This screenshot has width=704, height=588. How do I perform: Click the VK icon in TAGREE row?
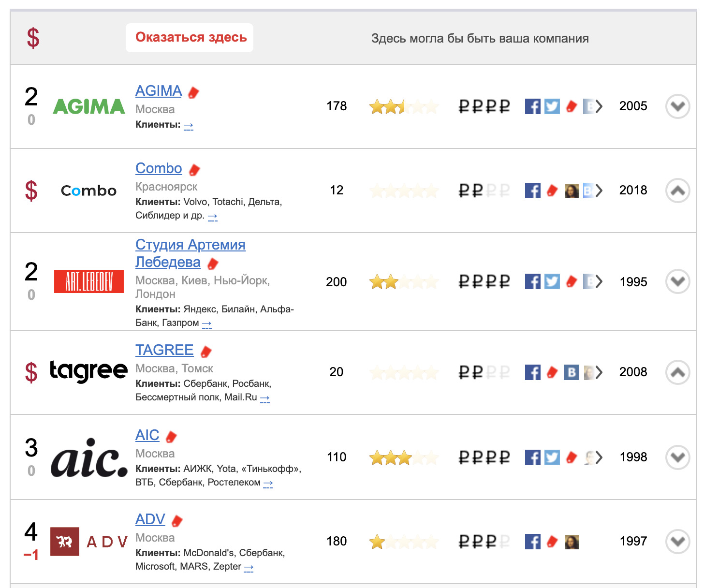tap(572, 372)
